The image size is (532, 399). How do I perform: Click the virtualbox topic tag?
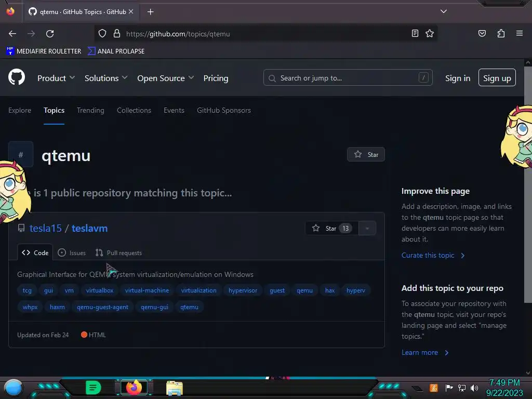click(100, 290)
